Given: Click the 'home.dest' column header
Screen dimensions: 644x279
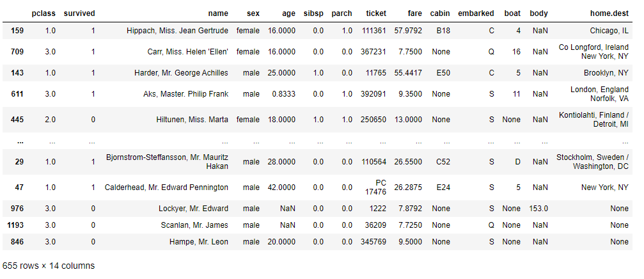Looking at the screenshot, I should tap(609, 13).
